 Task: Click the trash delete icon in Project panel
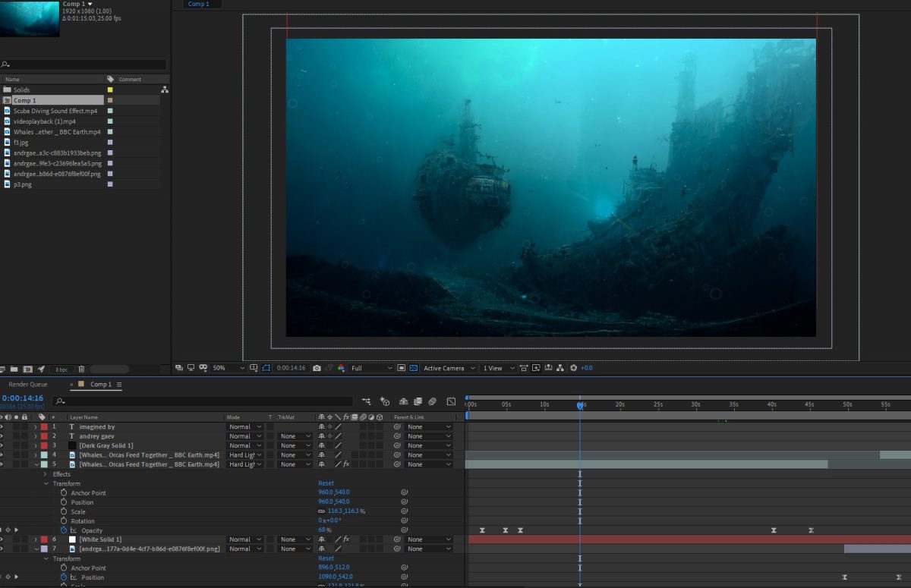point(81,369)
